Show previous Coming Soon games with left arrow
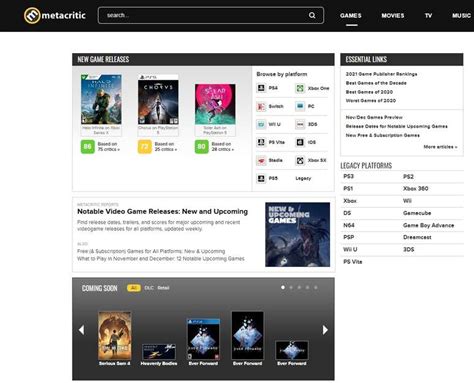This screenshot has height=383, width=474. point(82,330)
